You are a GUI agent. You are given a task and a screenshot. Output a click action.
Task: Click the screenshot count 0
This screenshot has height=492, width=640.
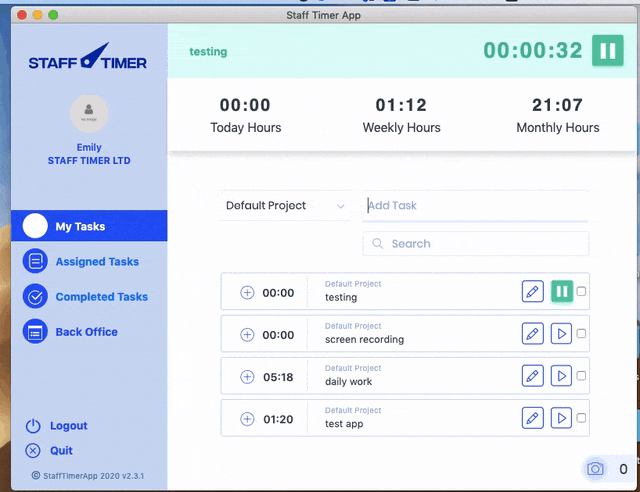(623, 469)
